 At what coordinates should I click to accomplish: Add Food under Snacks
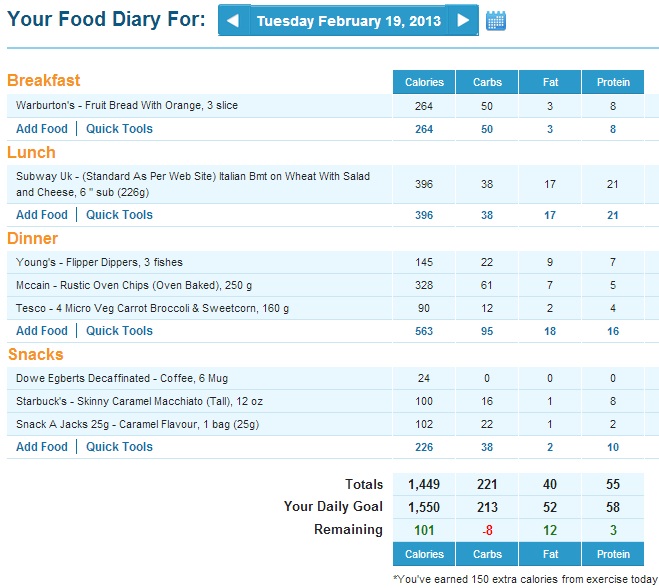pyautogui.click(x=42, y=447)
